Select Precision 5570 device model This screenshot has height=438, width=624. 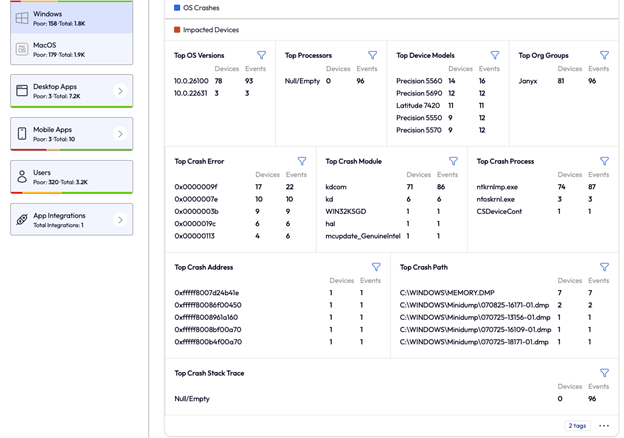coord(419,130)
